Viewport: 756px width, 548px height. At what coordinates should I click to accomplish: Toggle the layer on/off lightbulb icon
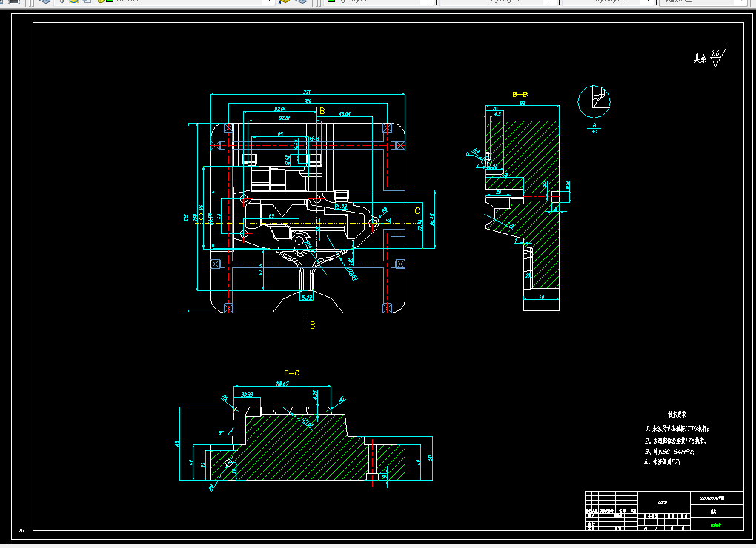click(63, 1)
